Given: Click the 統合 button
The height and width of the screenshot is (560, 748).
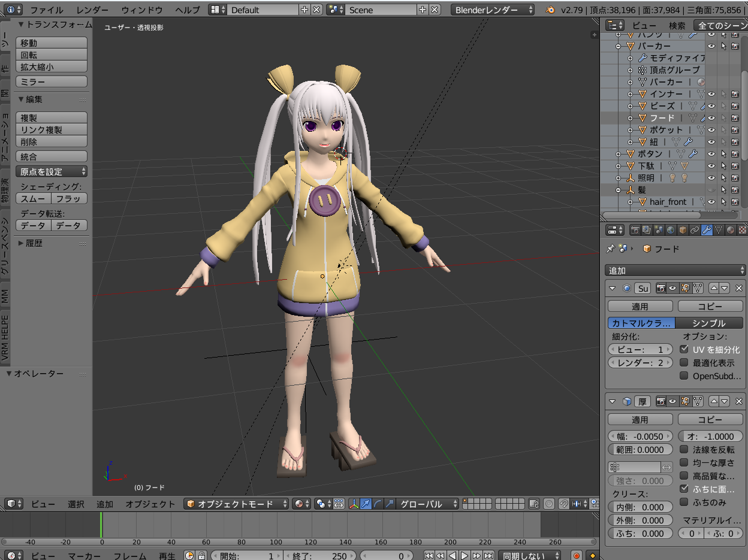Looking at the screenshot, I should point(52,156).
